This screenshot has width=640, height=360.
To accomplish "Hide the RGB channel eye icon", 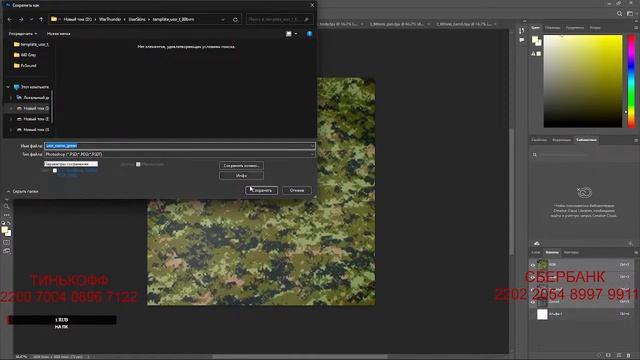I will pos(533,265).
